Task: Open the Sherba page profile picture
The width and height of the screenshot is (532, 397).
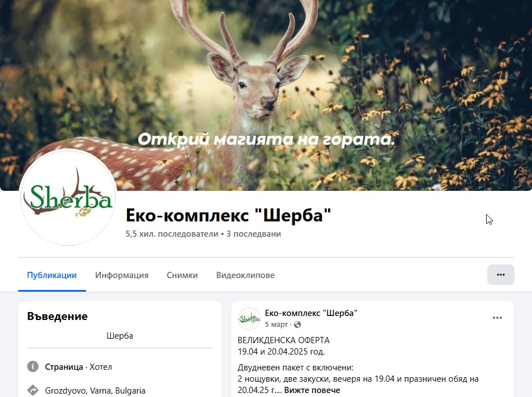Action: pyautogui.click(x=68, y=198)
